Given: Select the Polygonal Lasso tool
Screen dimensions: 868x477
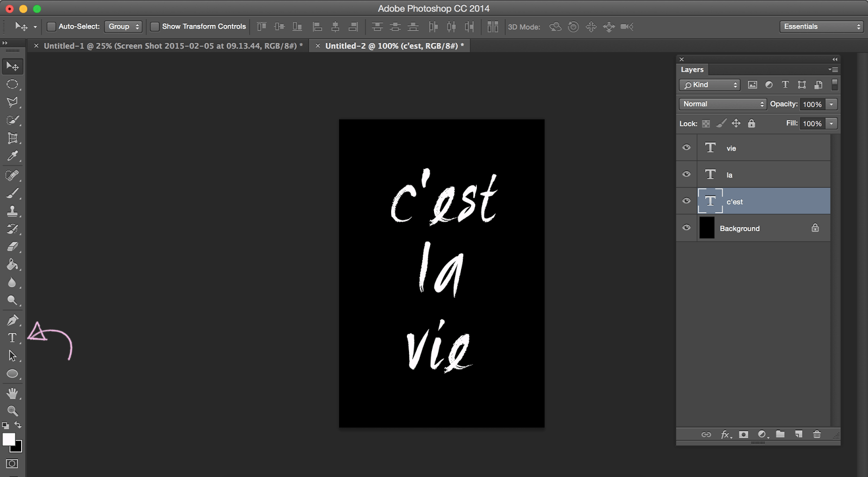Looking at the screenshot, I should tap(12, 102).
